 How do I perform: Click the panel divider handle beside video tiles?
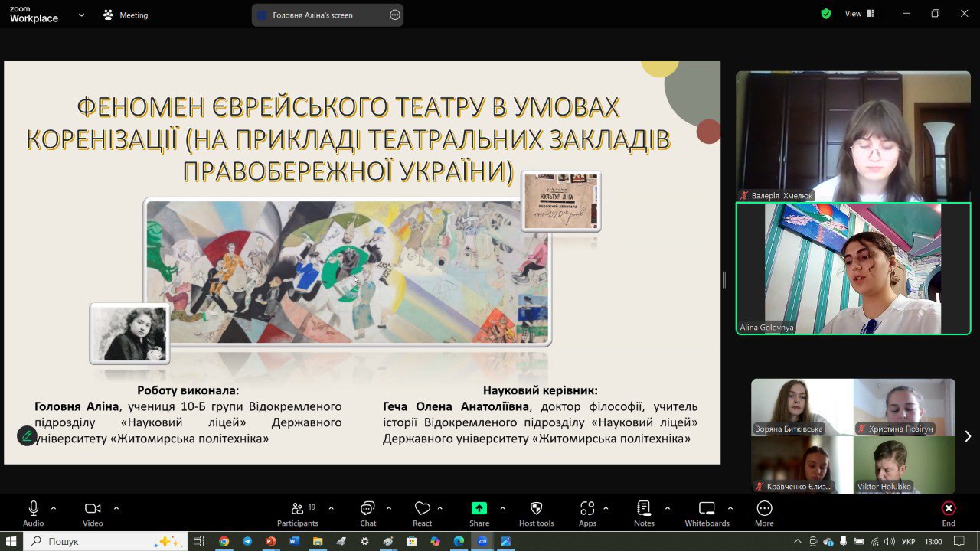click(x=724, y=280)
